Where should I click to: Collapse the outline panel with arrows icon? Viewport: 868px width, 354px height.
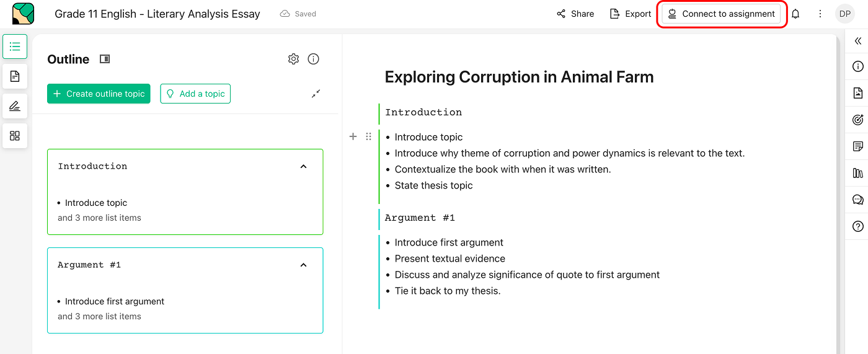316,94
